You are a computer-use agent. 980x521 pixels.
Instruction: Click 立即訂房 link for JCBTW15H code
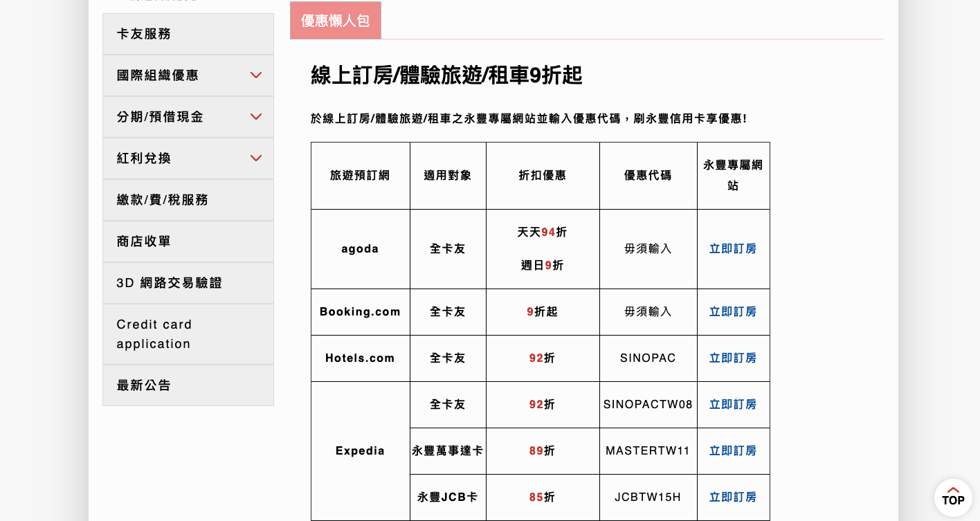(733, 497)
